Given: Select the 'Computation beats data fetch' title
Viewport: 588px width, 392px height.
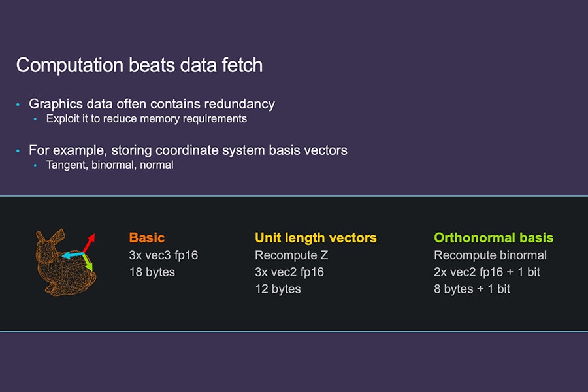Looking at the screenshot, I should (x=139, y=65).
